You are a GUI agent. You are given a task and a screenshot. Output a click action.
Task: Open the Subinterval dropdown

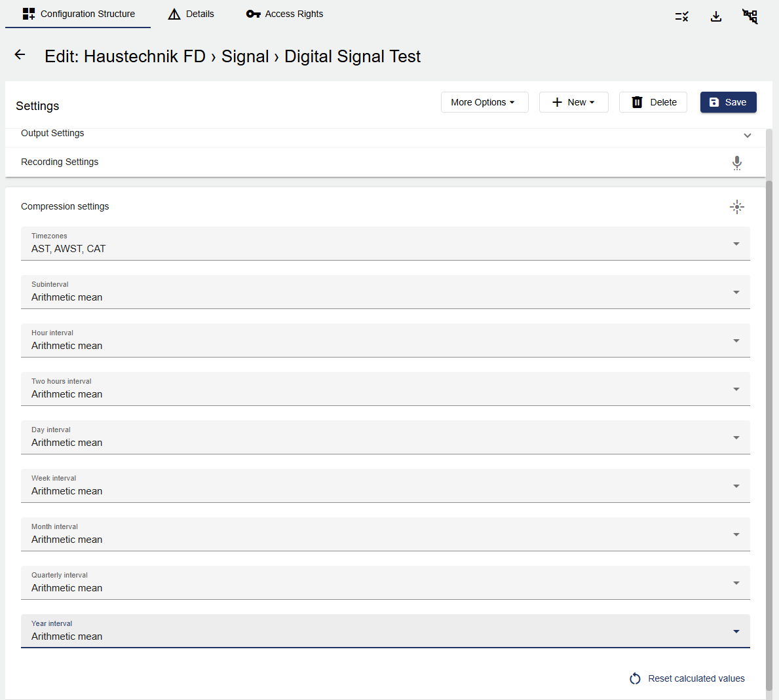pos(385,292)
